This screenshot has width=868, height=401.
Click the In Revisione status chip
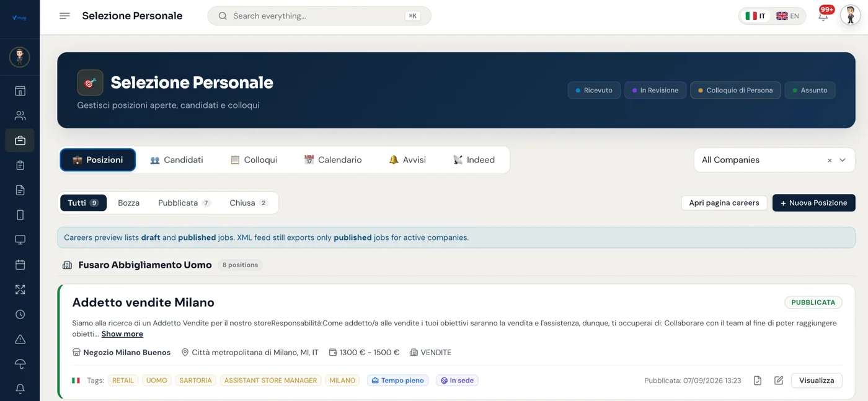pyautogui.click(x=655, y=90)
